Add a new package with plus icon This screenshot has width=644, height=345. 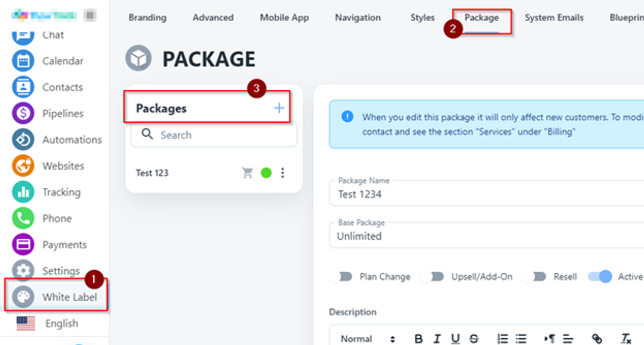[279, 108]
